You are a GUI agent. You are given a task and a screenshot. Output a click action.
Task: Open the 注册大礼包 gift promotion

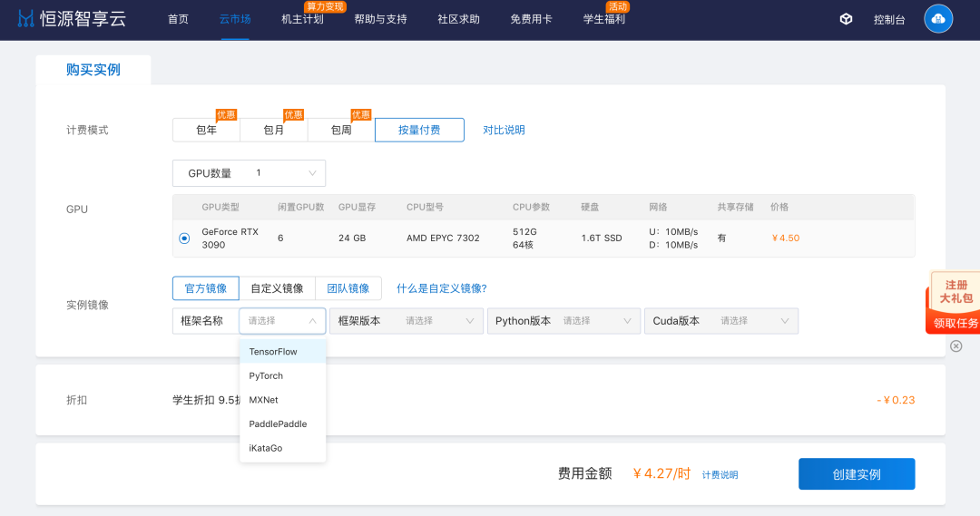coord(954,302)
